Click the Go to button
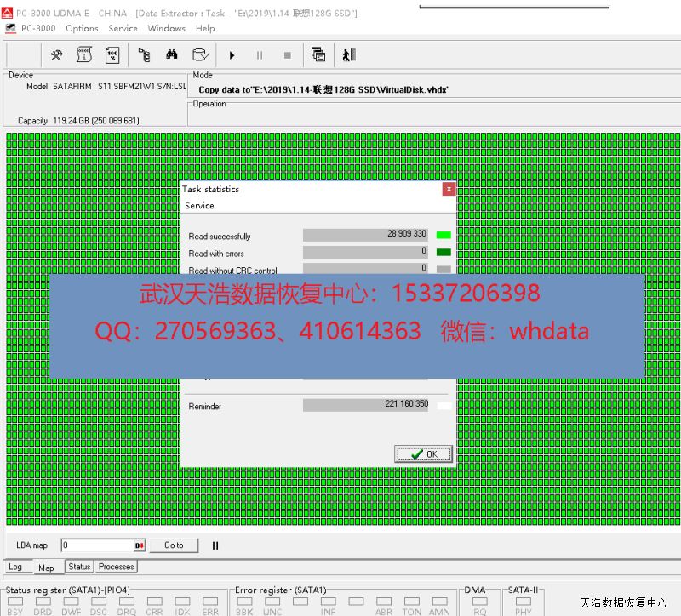 click(x=174, y=545)
